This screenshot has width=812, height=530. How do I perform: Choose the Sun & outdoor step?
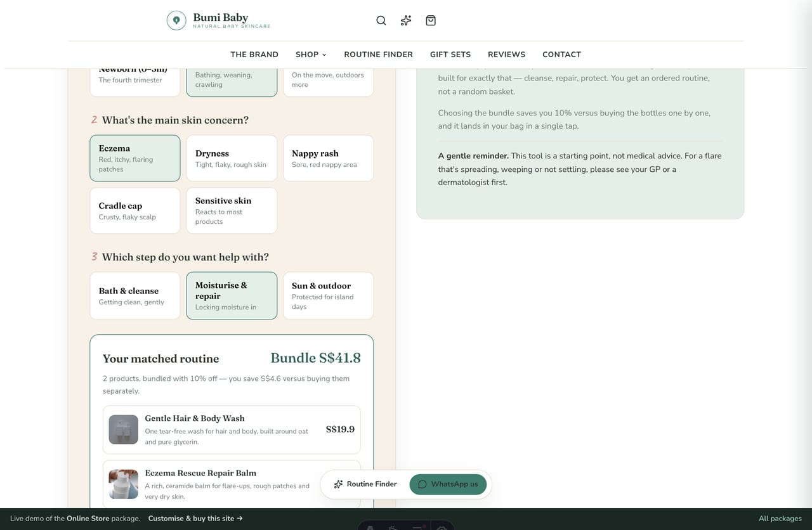(328, 295)
